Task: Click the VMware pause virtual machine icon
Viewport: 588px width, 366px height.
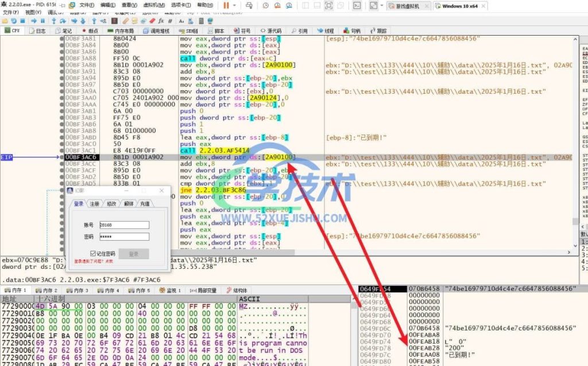Action: (226, 5)
